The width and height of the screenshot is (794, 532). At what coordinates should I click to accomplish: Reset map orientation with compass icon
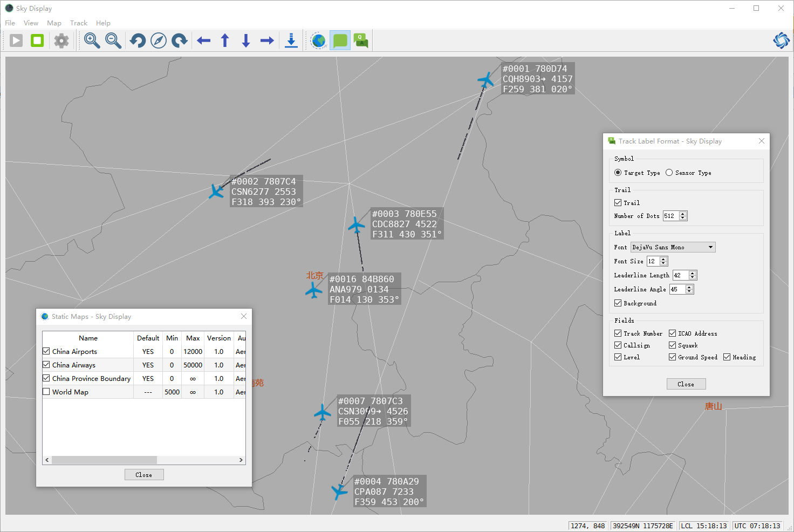tap(159, 40)
